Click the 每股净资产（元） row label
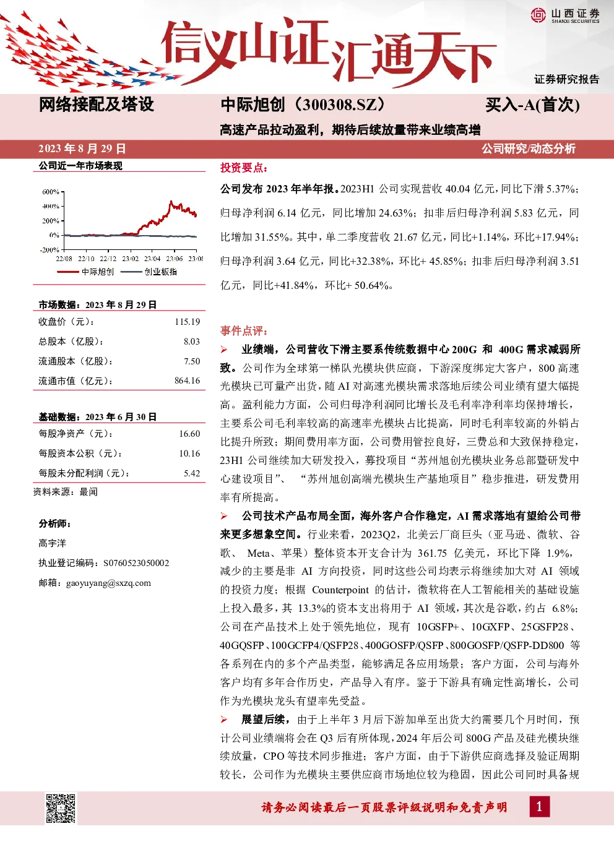This screenshot has width=614, height=868. [x=76, y=434]
